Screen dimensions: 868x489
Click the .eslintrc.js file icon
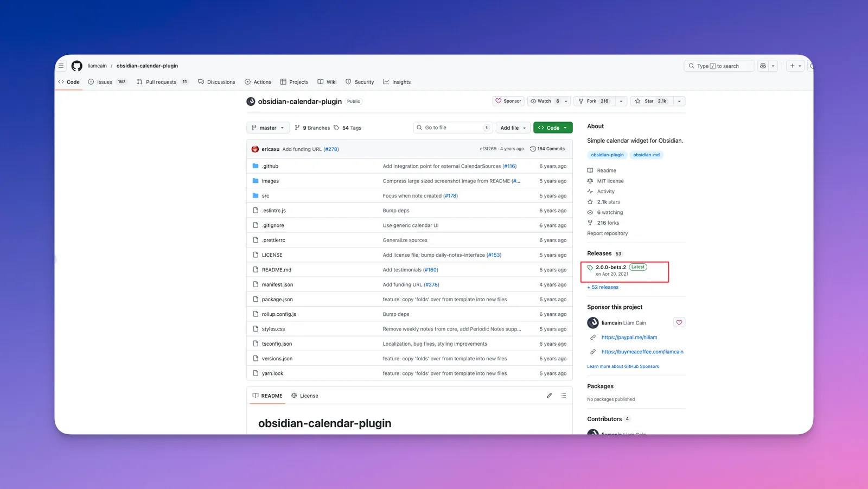[x=256, y=210]
